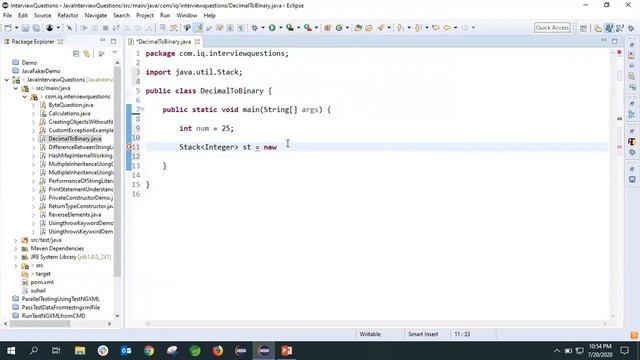The image size is (640, 360).
Task: Open PowerPoint from the taskbar
Action: click(287, 351)
